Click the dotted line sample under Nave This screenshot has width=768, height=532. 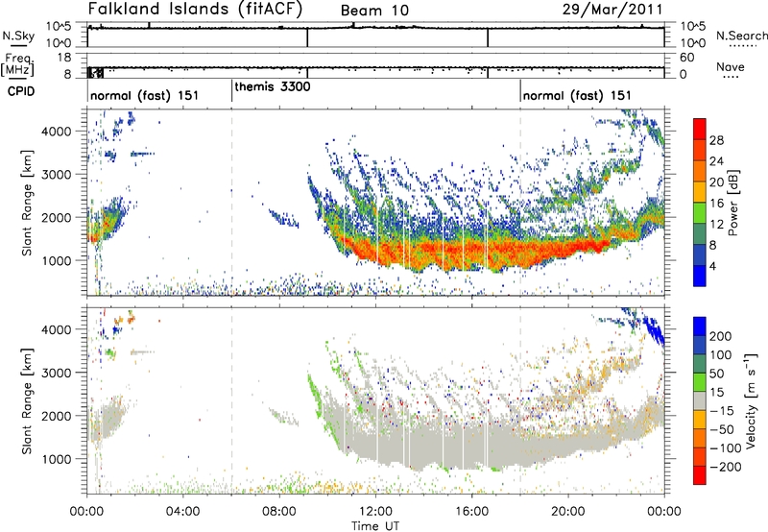(x=731, y=77)
